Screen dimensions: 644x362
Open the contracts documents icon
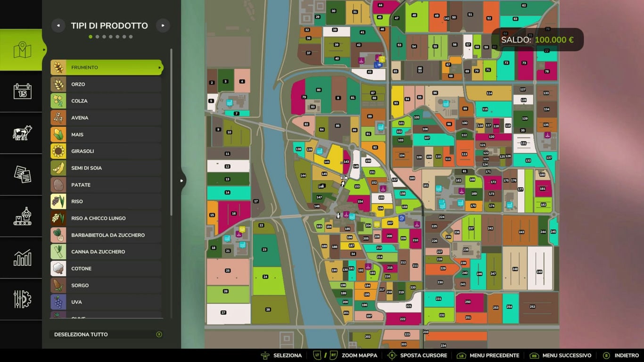(x=22, y=174)
